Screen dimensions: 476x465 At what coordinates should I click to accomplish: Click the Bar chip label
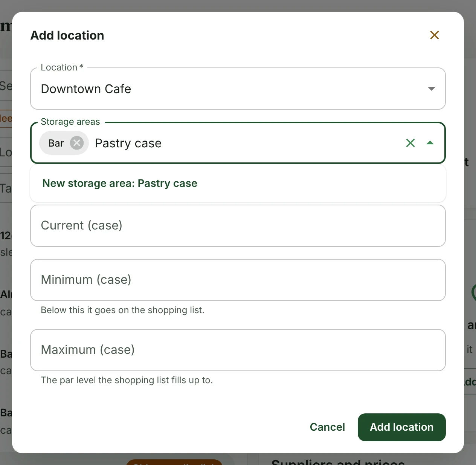click(x=56, y=143)
